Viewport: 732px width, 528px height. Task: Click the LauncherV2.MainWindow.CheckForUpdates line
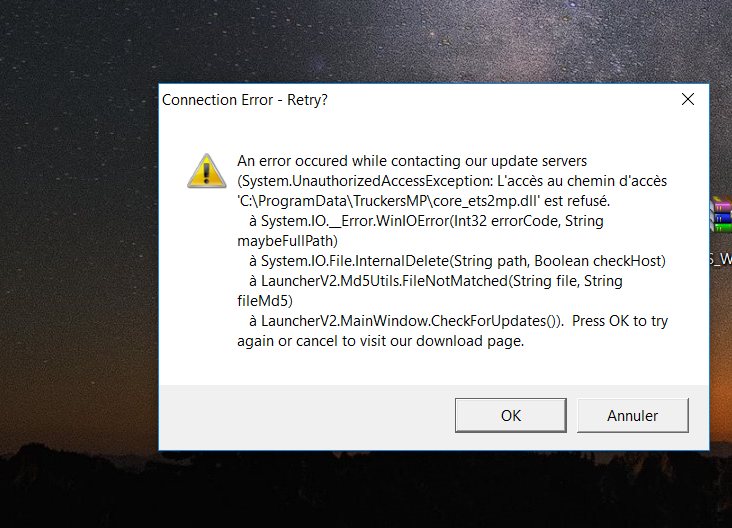[x=406, y=321]
